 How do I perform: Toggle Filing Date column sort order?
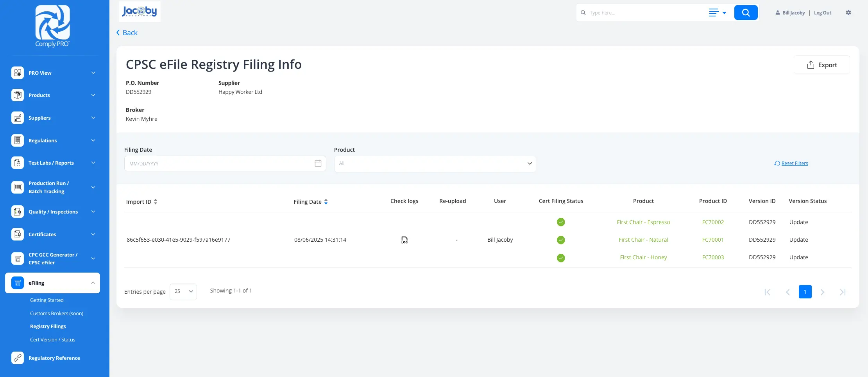tap(326, 202)
